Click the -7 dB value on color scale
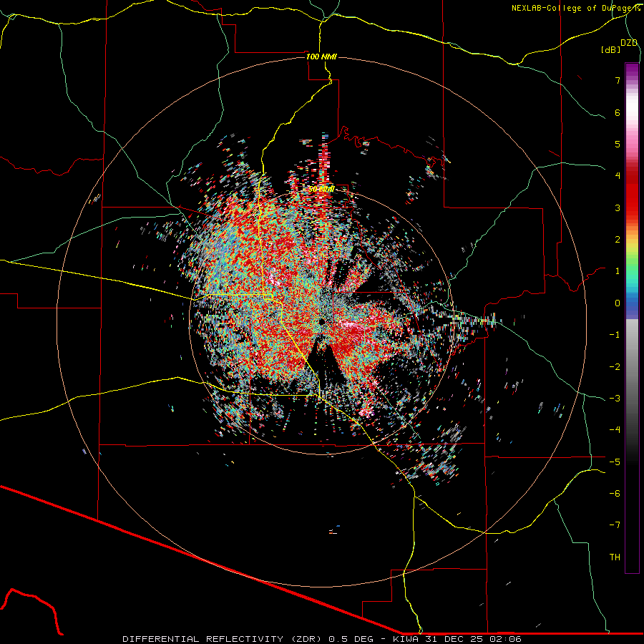 click(x=615, y=525)
